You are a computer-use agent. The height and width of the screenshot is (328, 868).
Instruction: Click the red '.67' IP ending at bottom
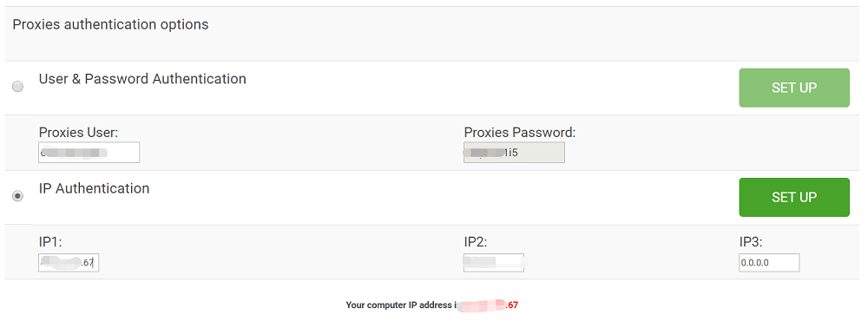tap(512, 305)
